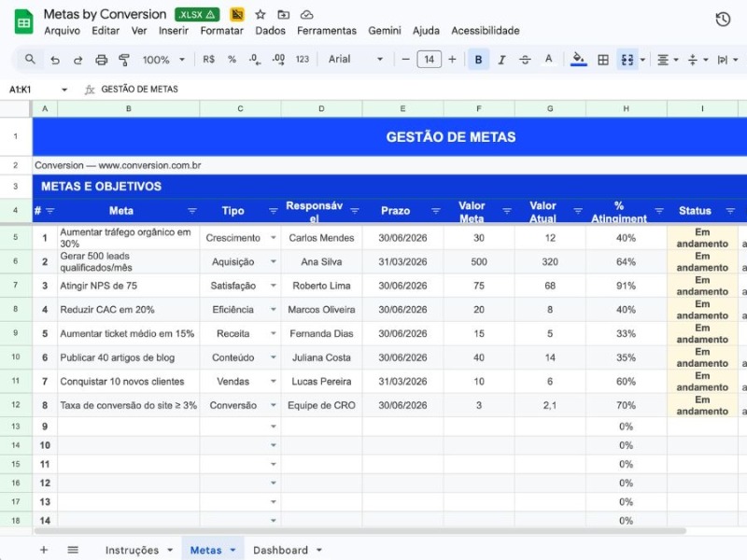Toggle strikethrough formatting
This screenshot has height=560, width=747.
(x=525, y=59)
